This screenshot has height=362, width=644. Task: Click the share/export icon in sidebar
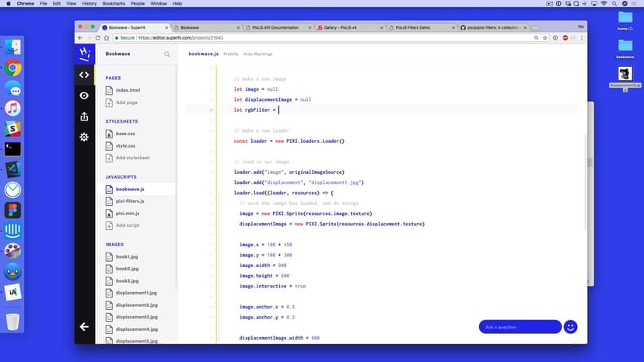coord(84,117)
